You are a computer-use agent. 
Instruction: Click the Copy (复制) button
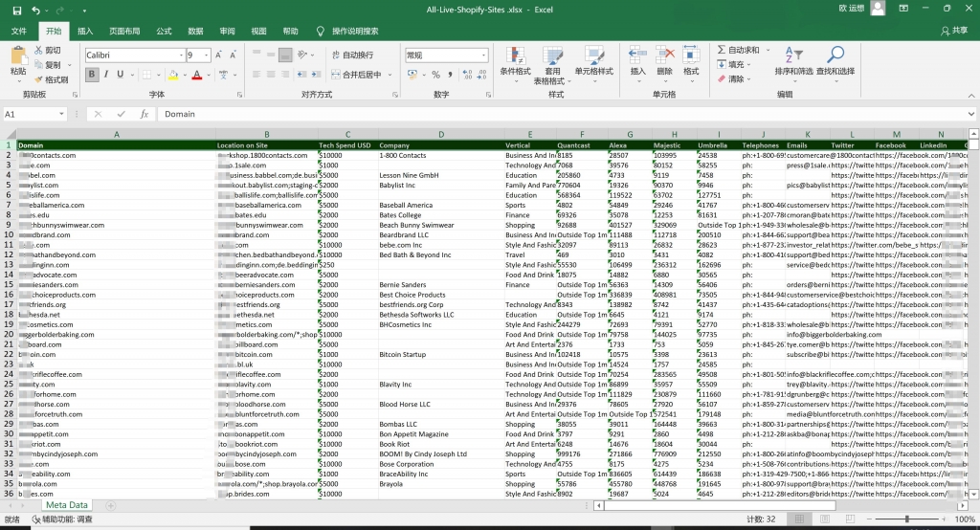49,64
